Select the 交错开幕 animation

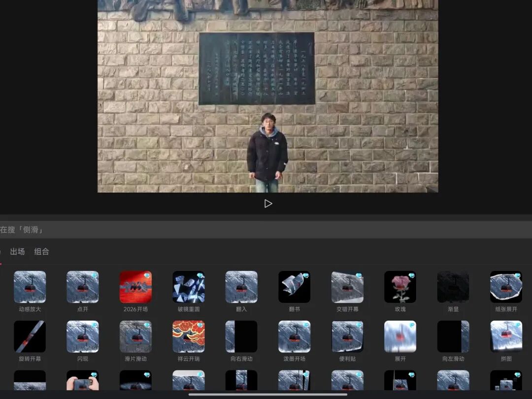[347, 287]
